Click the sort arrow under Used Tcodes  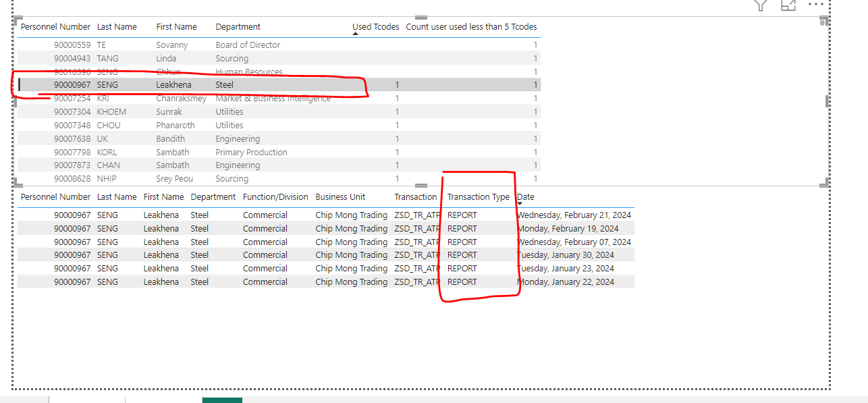click(356, 34)
